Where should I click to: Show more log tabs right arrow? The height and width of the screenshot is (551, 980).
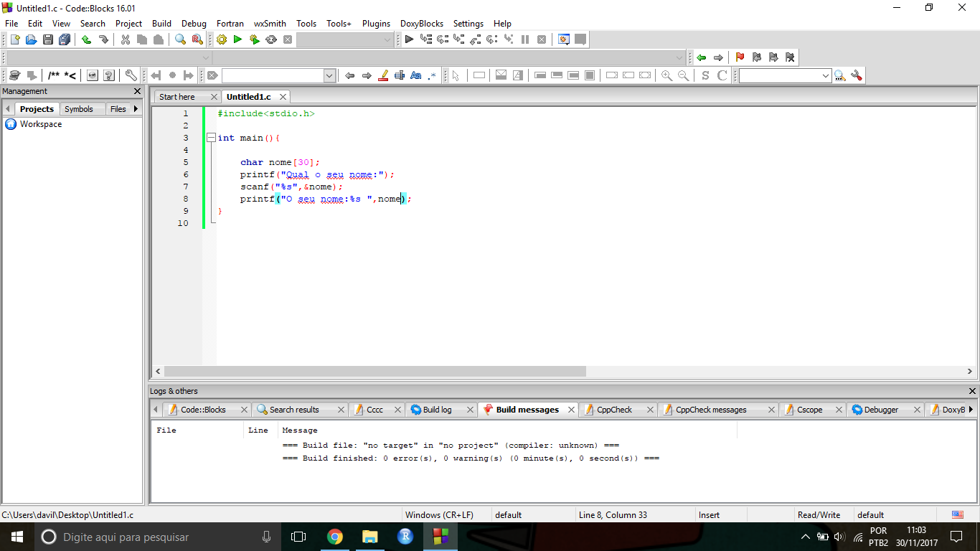point(971,410)
